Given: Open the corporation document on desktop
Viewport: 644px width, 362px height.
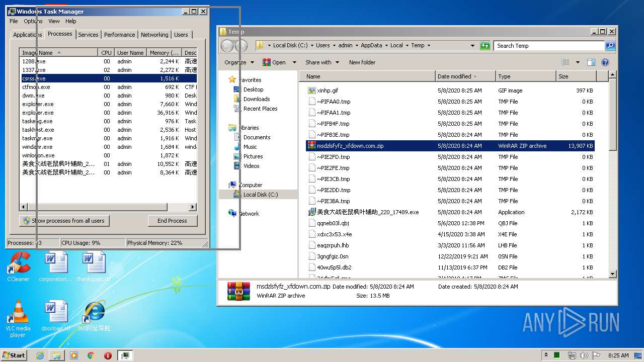Looking at the screenshot, I should pyautogui.click(x=55, y=266).
